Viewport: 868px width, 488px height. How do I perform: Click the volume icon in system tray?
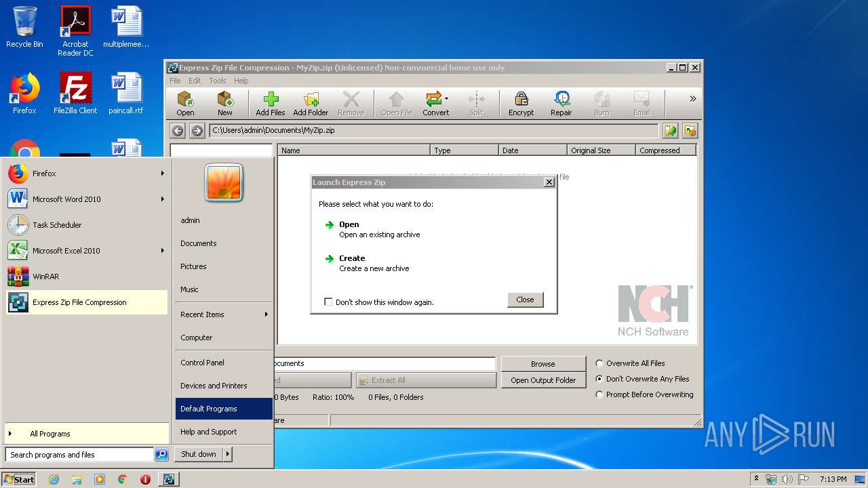coord(787,479)
